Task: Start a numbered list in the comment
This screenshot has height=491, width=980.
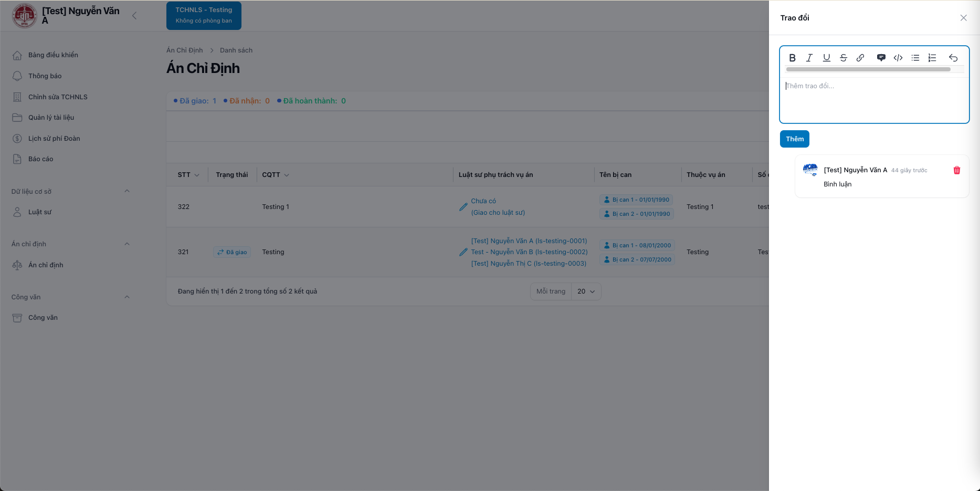Action: [x=932, y=58]
